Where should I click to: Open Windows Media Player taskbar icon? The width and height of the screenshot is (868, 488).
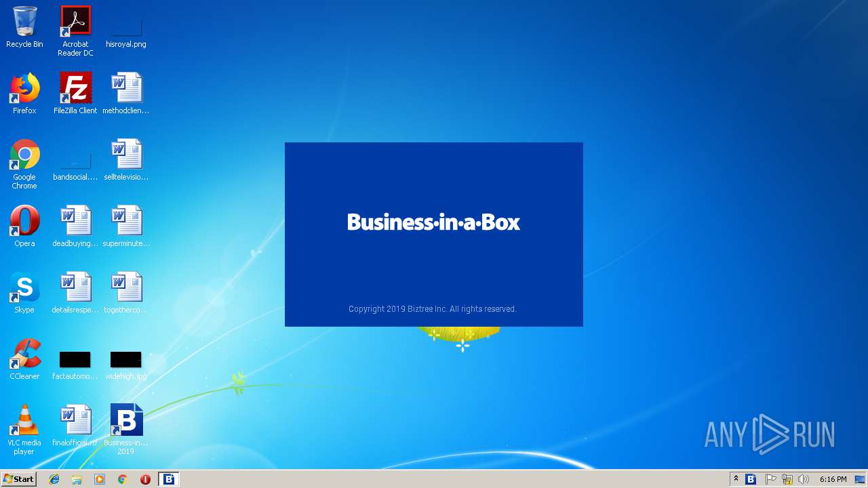tap(100, 479)
